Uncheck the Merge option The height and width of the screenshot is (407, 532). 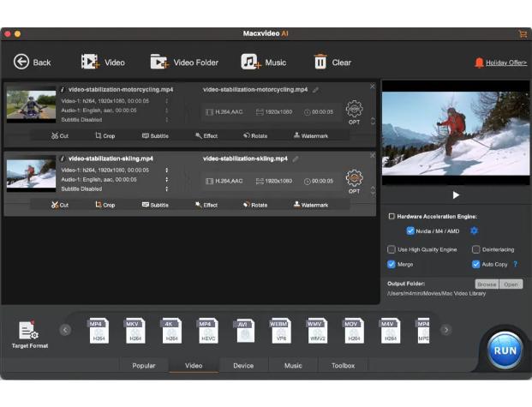tap(392, 264)
